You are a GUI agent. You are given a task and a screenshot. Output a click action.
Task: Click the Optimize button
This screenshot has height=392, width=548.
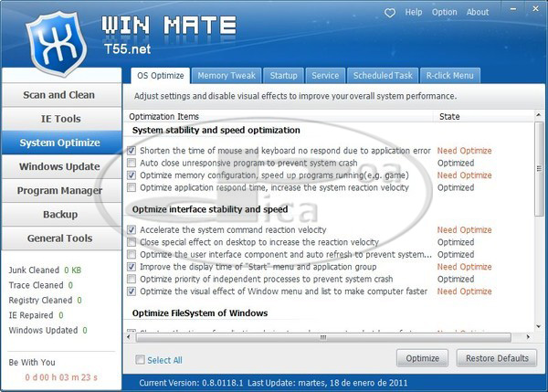tap(422, 358)
